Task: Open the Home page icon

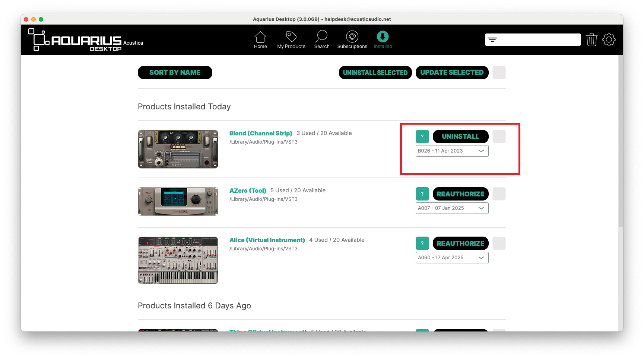Action: (260, 37)
